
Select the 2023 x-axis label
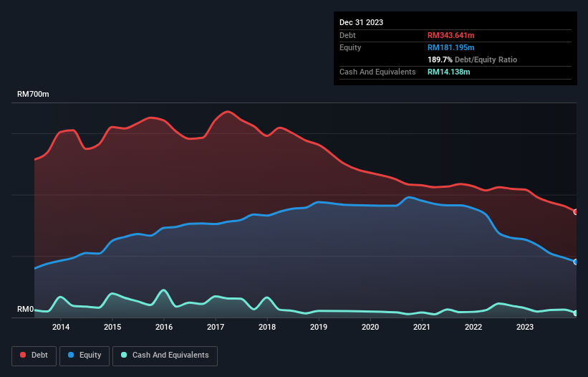(525, 327)
